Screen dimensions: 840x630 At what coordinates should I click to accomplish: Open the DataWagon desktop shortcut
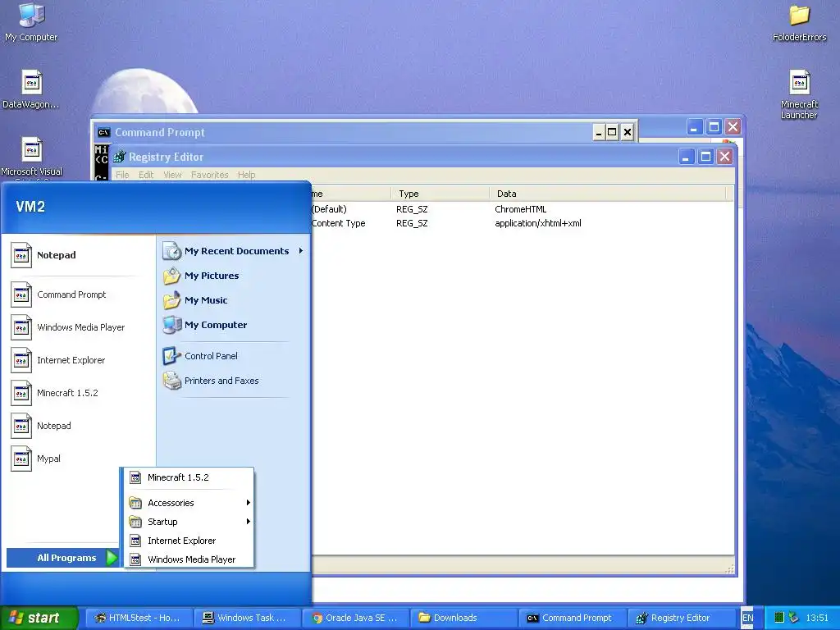click(31, 89)
